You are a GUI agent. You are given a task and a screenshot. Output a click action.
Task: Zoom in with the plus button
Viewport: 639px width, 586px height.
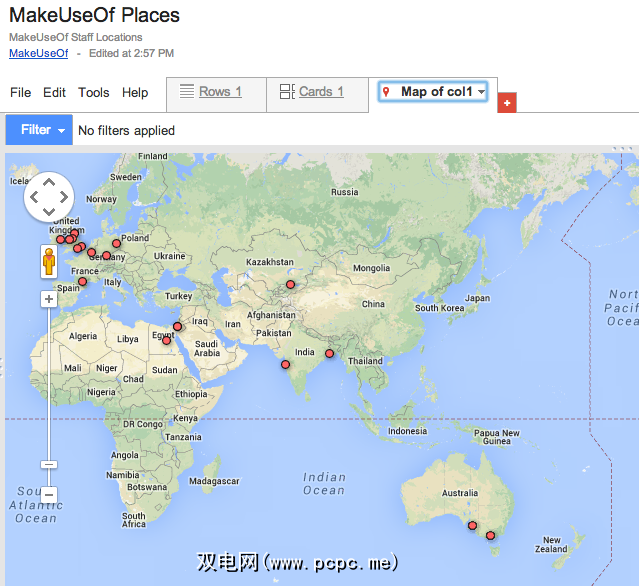(x=49, y=299)
